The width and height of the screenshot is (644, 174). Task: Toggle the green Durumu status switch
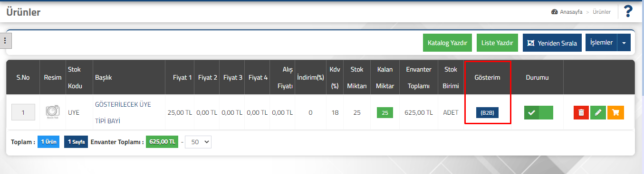(x=539, y=113)
